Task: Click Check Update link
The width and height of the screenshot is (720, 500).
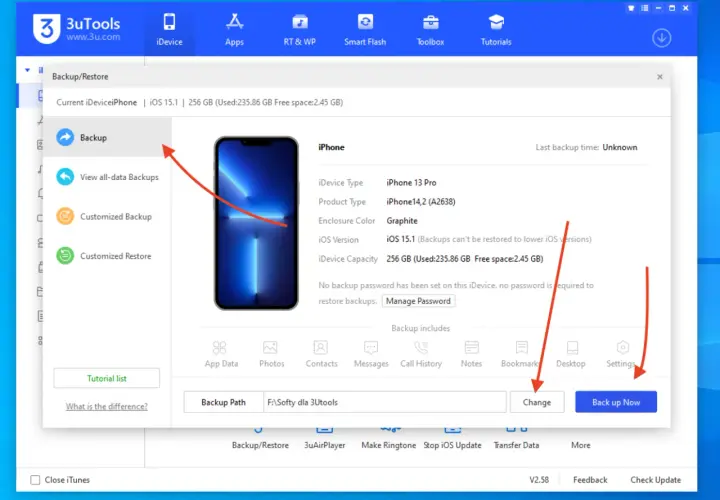Action: click(655, 480)
